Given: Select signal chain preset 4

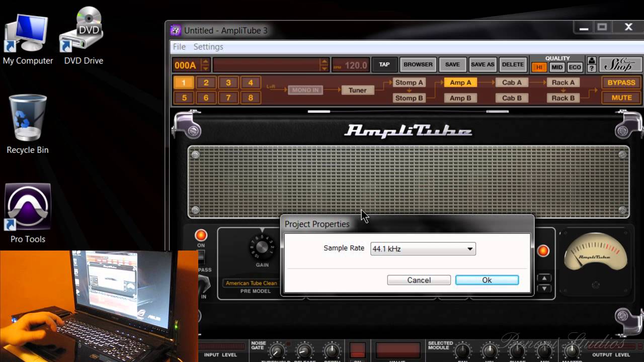Looking at the screenshot, I should [250, 83].
